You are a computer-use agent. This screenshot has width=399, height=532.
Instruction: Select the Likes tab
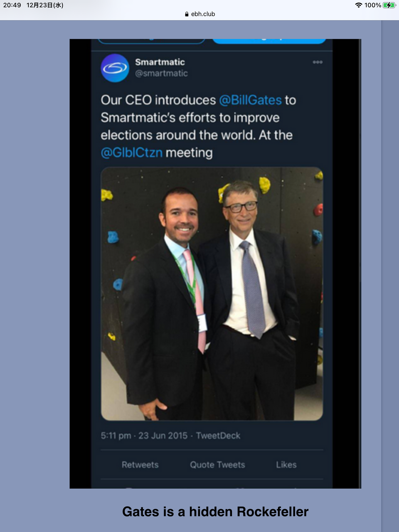coord(286,465)
